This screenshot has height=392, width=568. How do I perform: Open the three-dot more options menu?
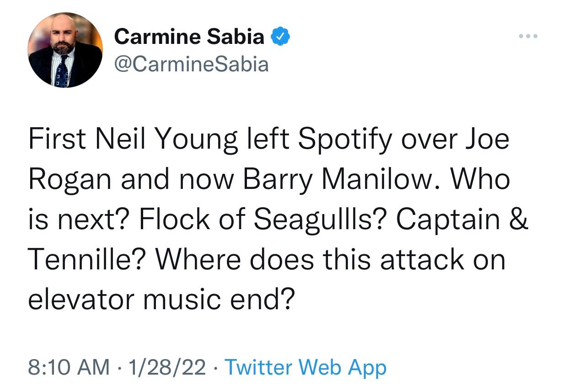[529, 36]
